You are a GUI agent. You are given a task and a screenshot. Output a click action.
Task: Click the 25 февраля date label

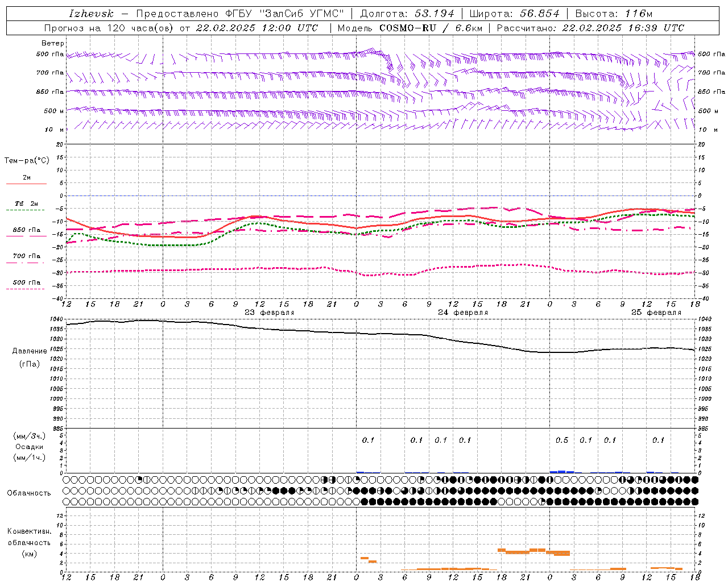coord(656,313)
